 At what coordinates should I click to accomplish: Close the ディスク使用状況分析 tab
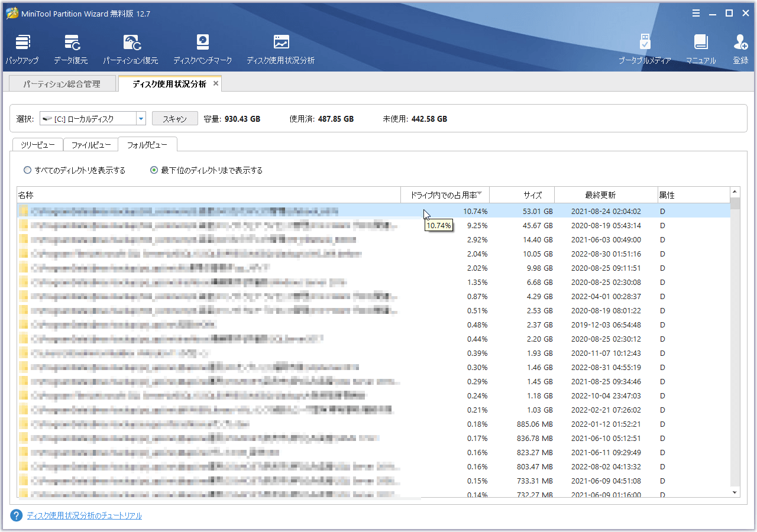(216, 83)
